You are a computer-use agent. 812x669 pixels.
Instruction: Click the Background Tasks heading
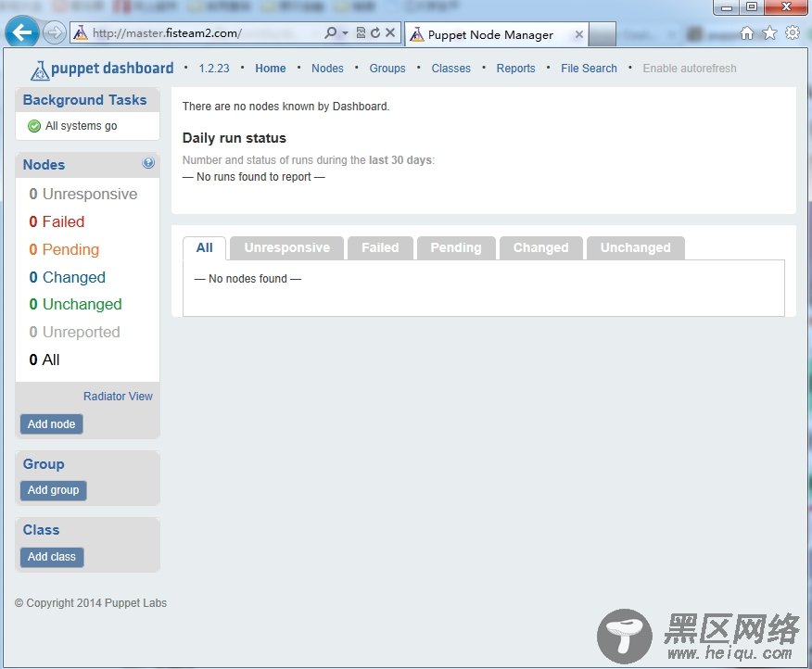pyautogui.click(x=85, y=100)
